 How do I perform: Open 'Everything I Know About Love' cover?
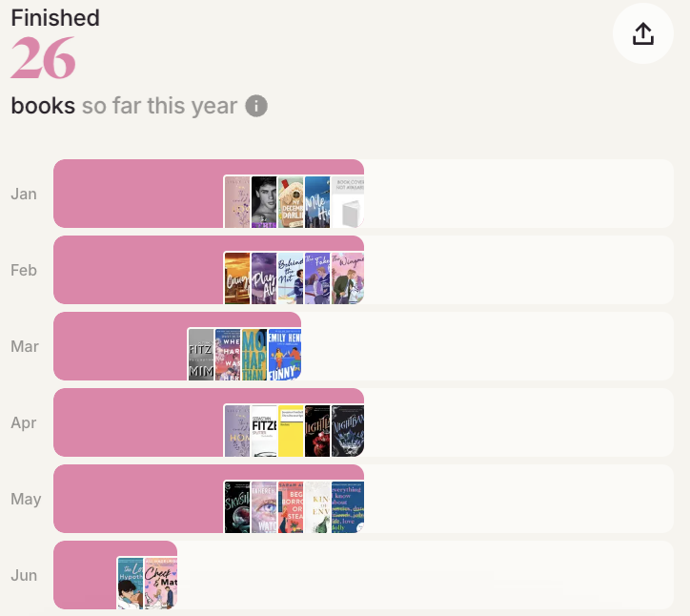[347, 506]
